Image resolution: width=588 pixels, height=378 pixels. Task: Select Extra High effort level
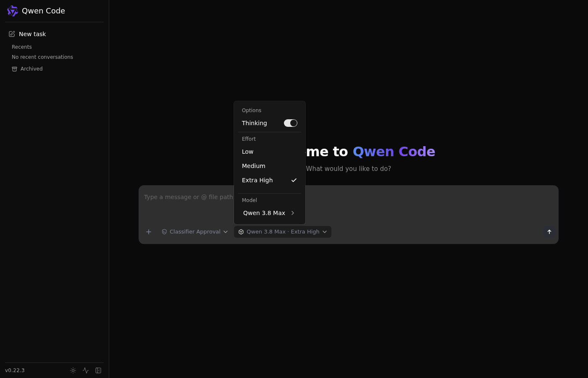click(270, 180)
